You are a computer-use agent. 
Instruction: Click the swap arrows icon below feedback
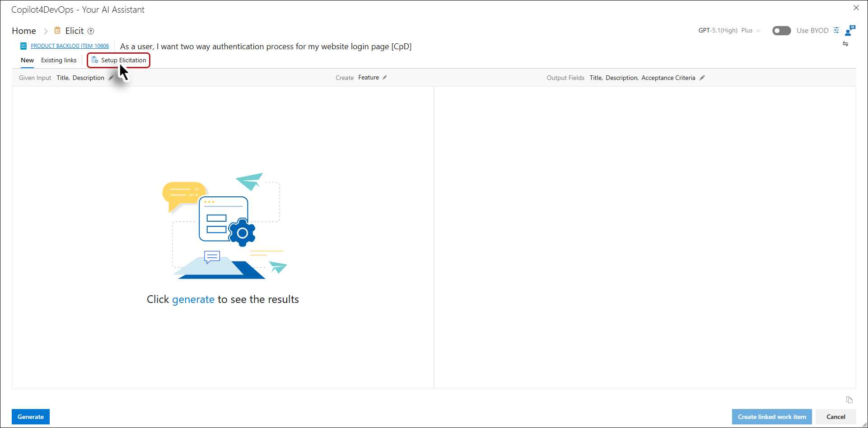coord(845,44)
